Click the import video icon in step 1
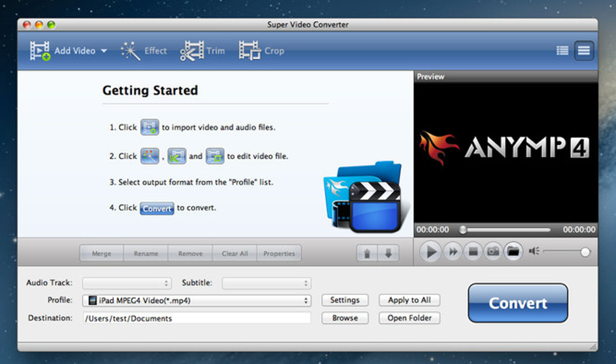 coord(150,127)
